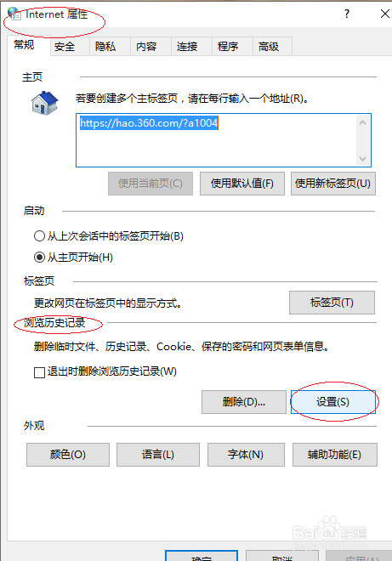Open the 隐私 tab
Image resolution: width=392 pixels, height=561 pixels.
point(105,47)
